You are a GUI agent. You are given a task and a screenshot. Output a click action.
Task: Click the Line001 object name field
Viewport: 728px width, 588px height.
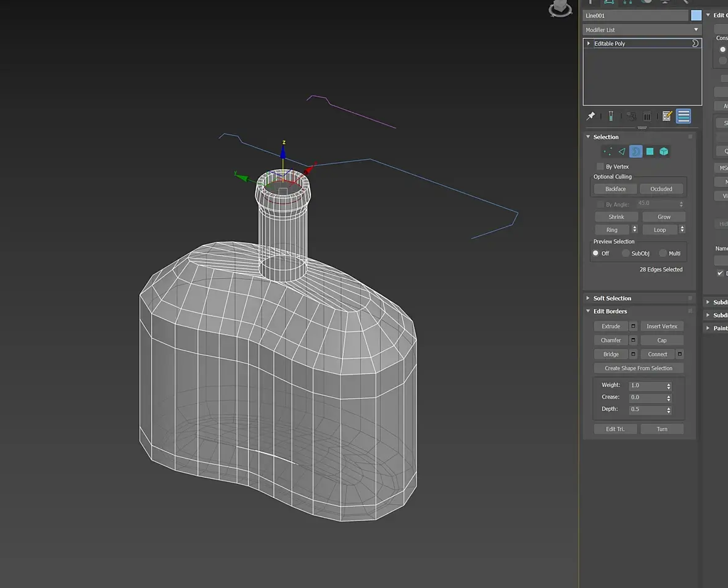(635, 15)
